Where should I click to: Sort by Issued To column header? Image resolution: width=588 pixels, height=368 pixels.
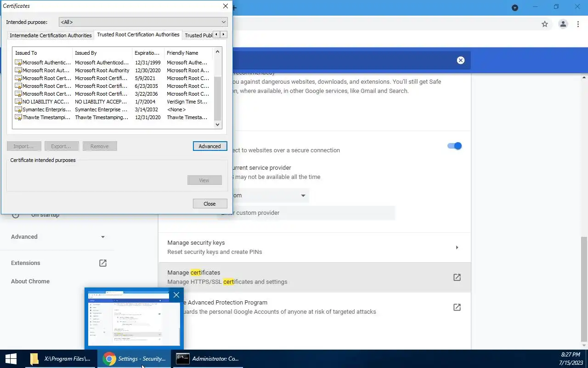click(43, 53)
